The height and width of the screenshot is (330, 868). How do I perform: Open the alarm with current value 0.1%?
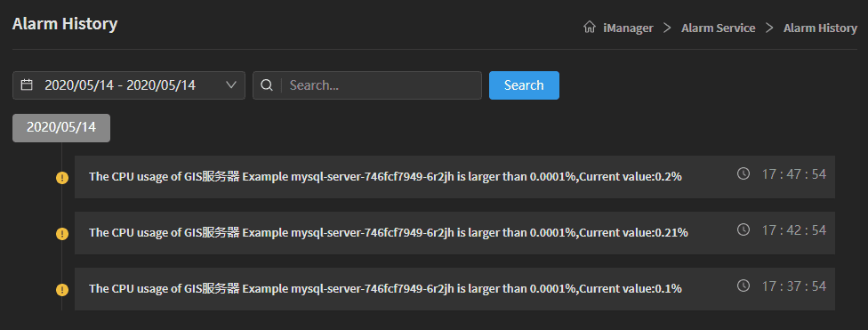click(454, 289)
